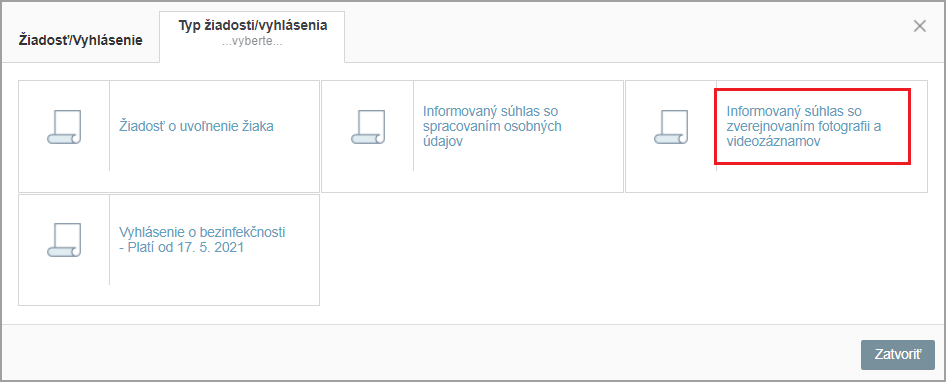
Task: Close the dialog with the X icon
Action: (x=919, y=26)
